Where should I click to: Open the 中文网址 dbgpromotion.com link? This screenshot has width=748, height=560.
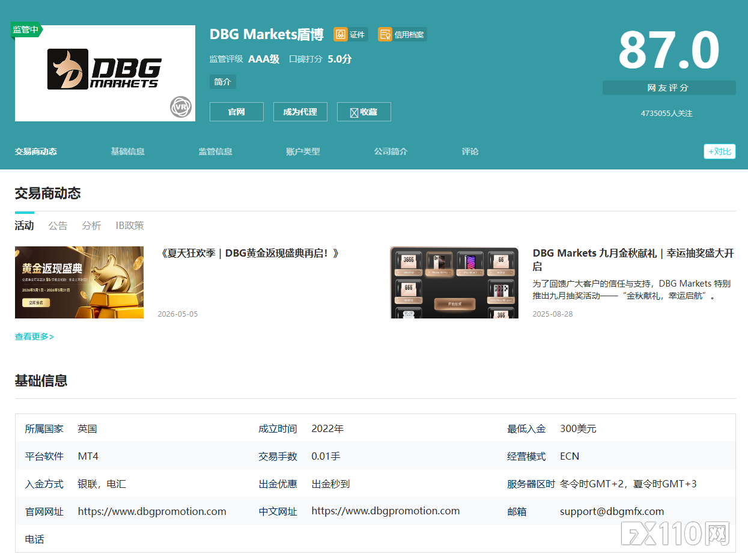386,511
